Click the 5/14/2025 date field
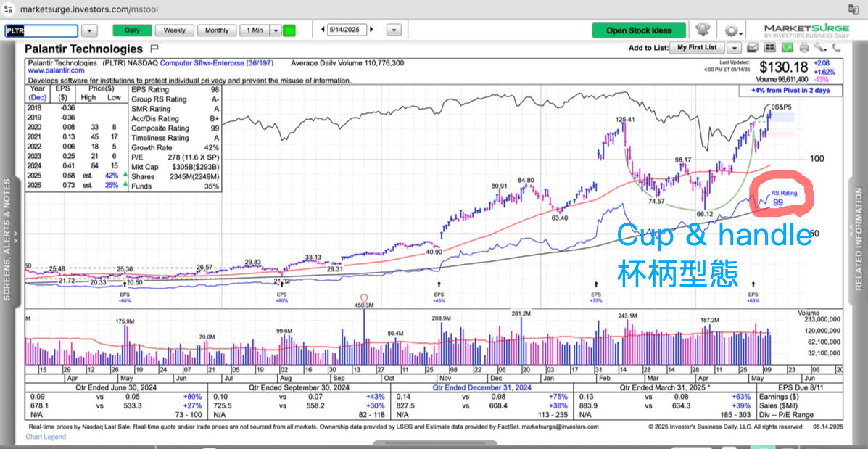 (x=347, y=30)
